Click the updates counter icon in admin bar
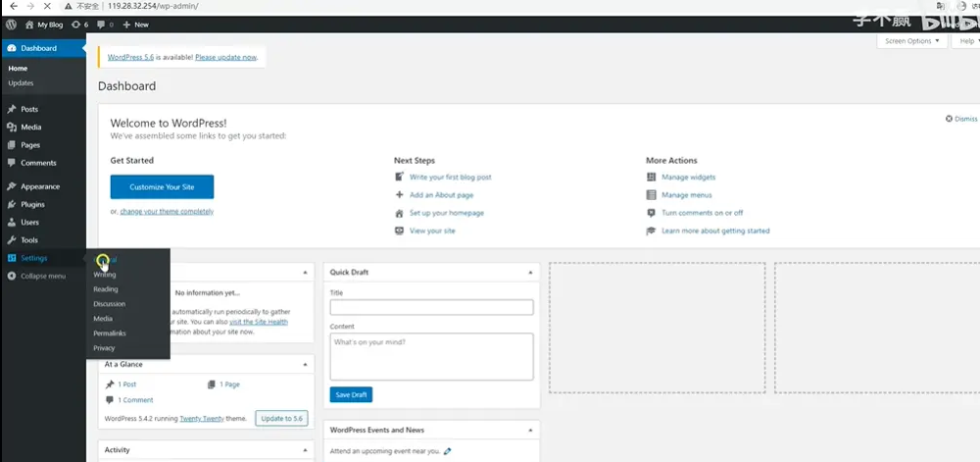Image resolution: width=980 pixels, height=462 pixels. point(79,24)
